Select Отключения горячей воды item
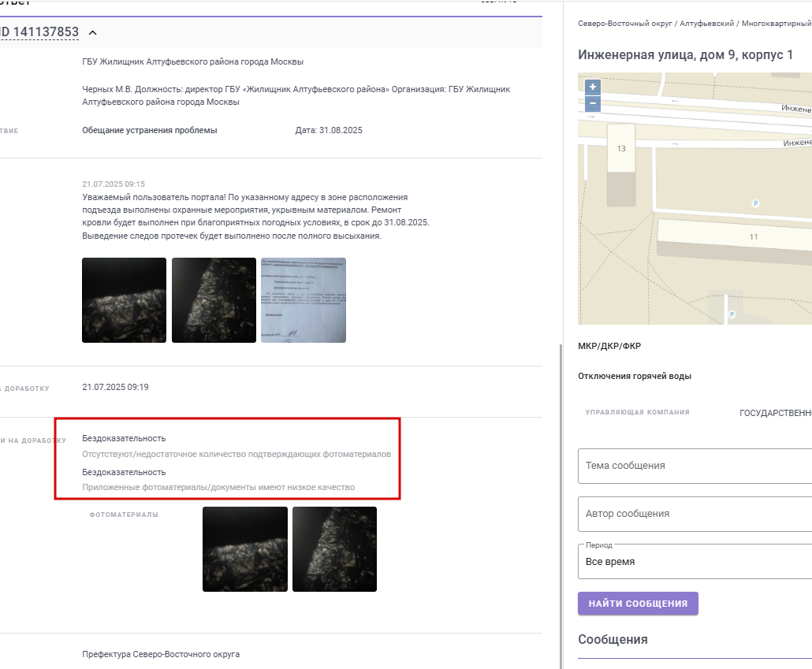The width and height of the screenshot is (812, 669). [x=635, y=376]
